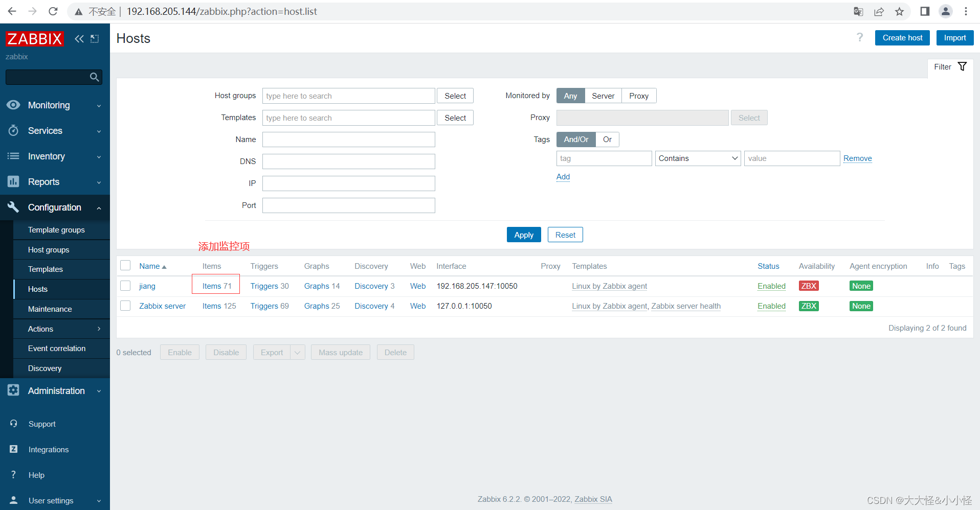Open Discovery menu item in sidebar
Viewport: 980px width, 510px height.
[x=61, y=368]
